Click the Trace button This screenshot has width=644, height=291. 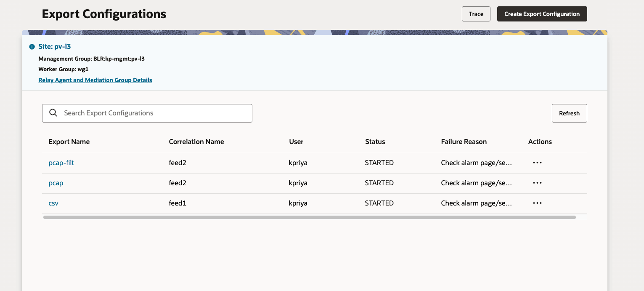click(476, 13)
